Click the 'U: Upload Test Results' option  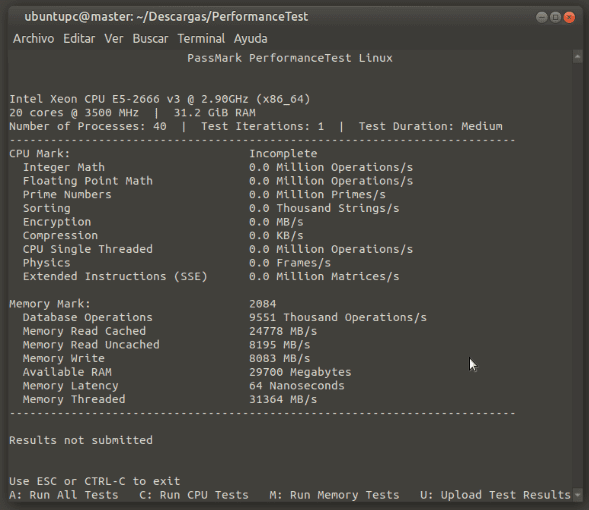tap(495, 495)
